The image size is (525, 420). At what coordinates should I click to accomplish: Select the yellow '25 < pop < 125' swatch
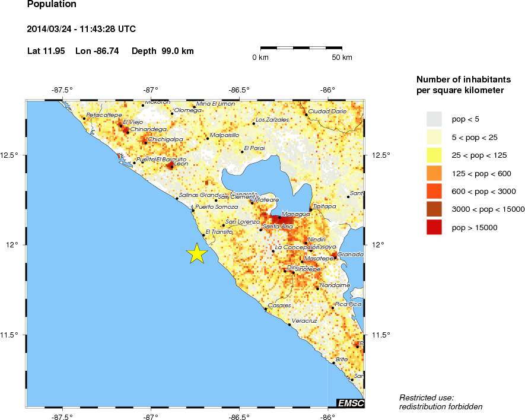pyautogui.click(x=435, y=155)
